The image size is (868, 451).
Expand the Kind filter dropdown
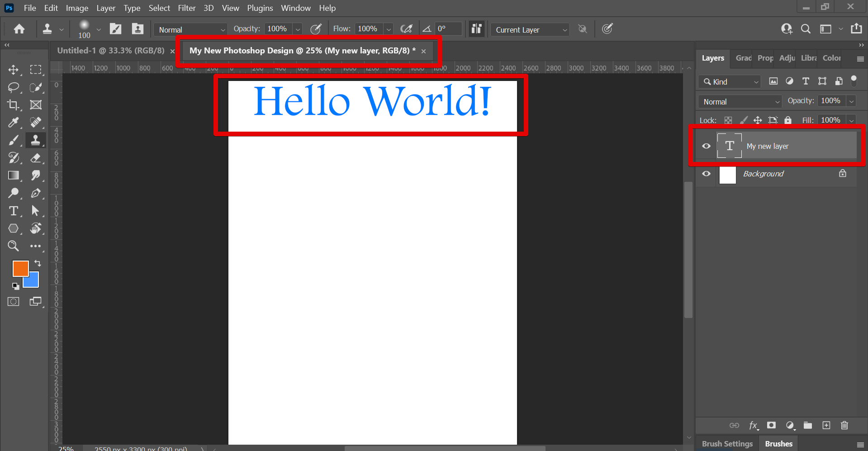tap(730, 82)
